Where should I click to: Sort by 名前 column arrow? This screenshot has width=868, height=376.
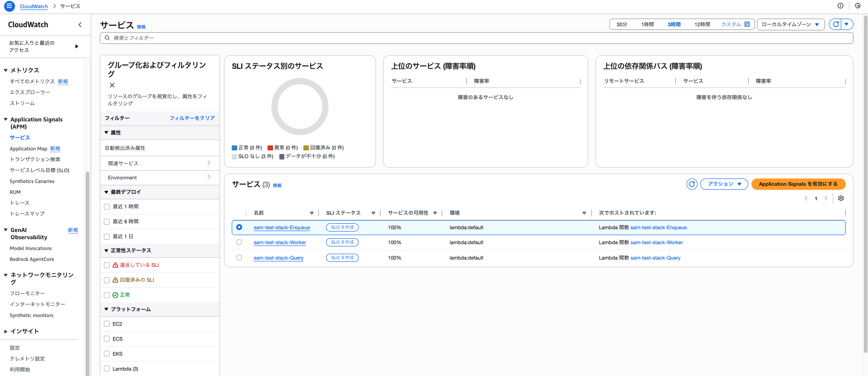coord(312,213)
